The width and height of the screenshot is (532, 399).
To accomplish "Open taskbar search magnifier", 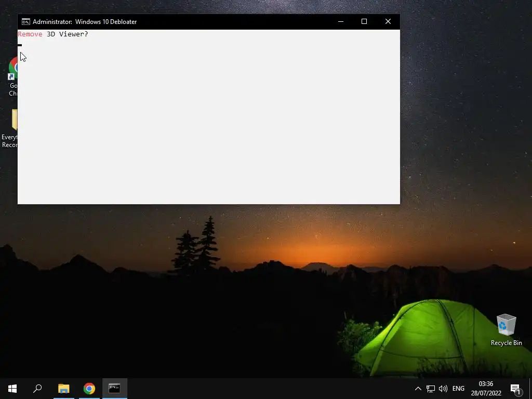I will [37, 389].
